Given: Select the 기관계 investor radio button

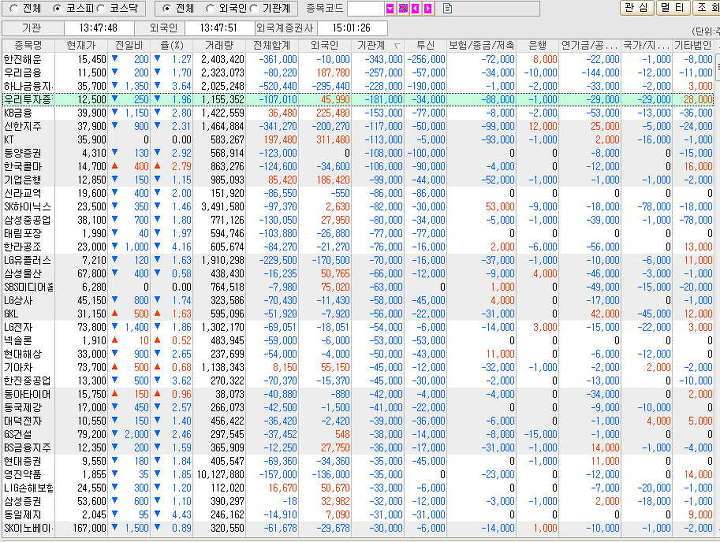Looking at the screenshot, I should pos(253,8).
